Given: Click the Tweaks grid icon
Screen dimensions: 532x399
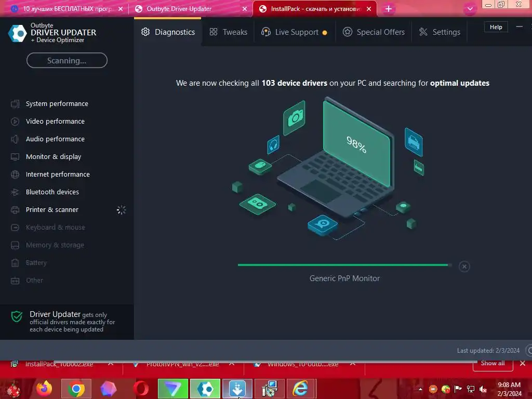Looking at the screenshot, I should pos(214,32).
